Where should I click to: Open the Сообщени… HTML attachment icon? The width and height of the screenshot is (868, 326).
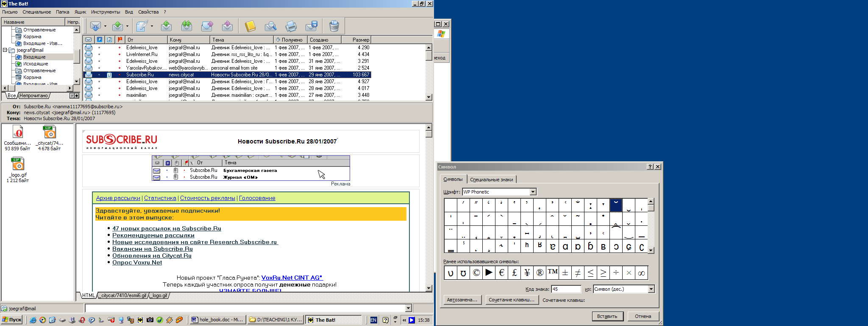coord(18,132)
